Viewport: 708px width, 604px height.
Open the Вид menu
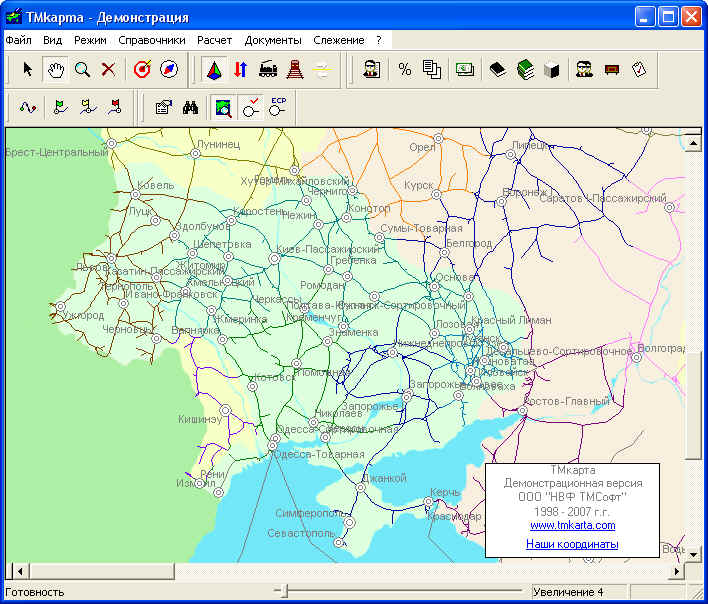pos(52,40)
